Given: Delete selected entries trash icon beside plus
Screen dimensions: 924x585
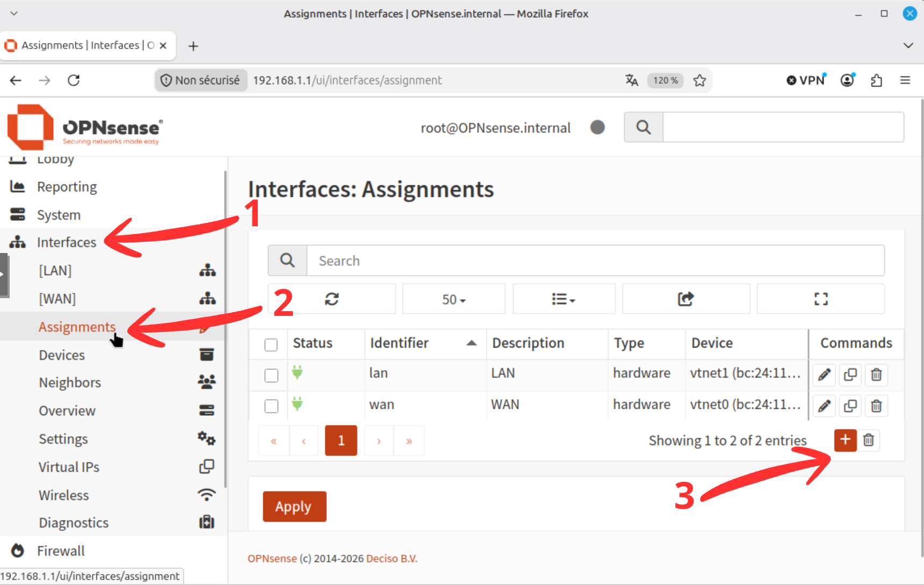Looking at the screenshot, I should coord(869,440).
